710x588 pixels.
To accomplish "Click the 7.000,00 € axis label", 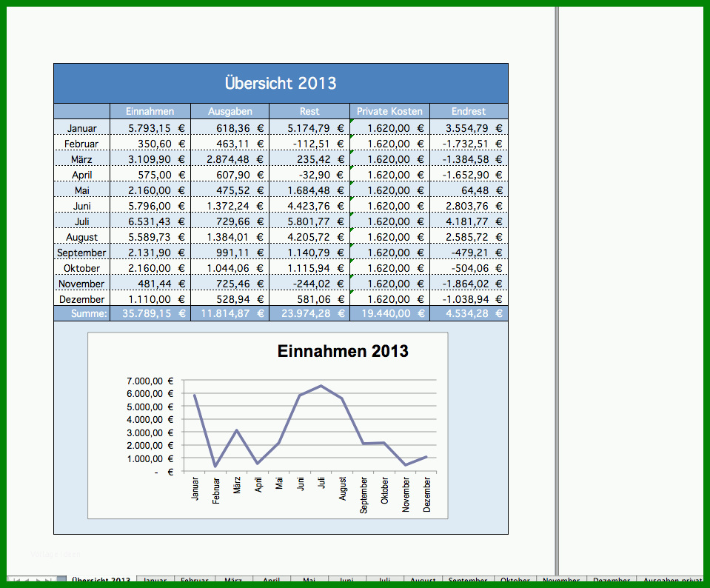I will tap(150, 381).
